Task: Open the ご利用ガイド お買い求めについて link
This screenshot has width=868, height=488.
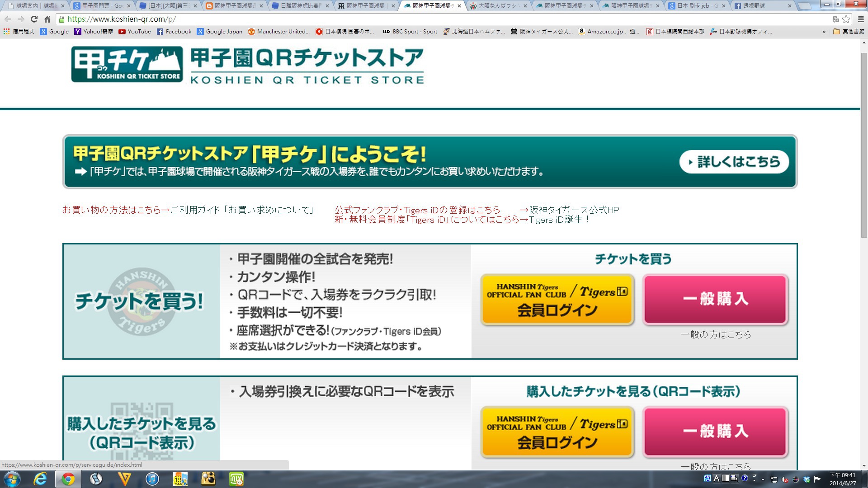Action: (242, 210)
